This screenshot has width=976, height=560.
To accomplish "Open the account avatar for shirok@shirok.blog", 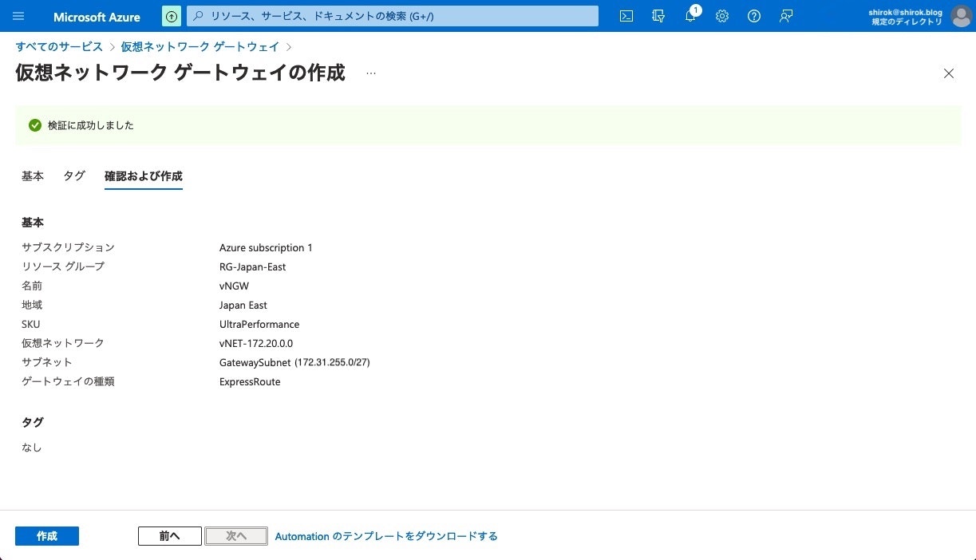I will point(961,16).
